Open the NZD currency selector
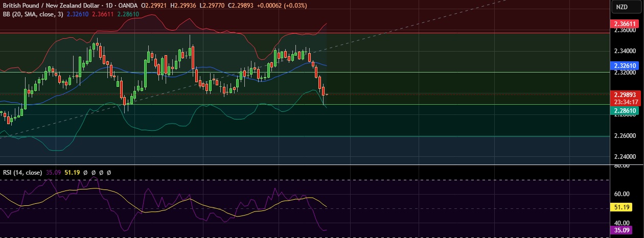The width and height of the screenshot is (644, 238). [x=622, y=7]
